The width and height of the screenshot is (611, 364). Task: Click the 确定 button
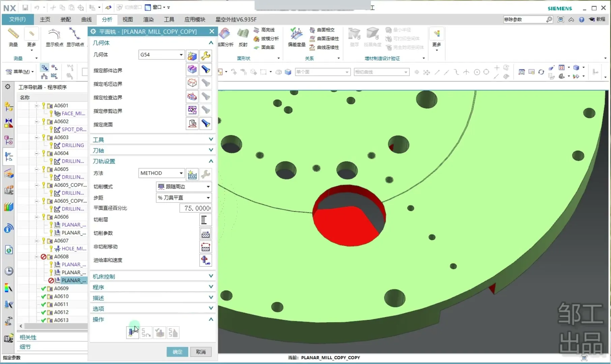pyautogui.click(x=177, y=352)
